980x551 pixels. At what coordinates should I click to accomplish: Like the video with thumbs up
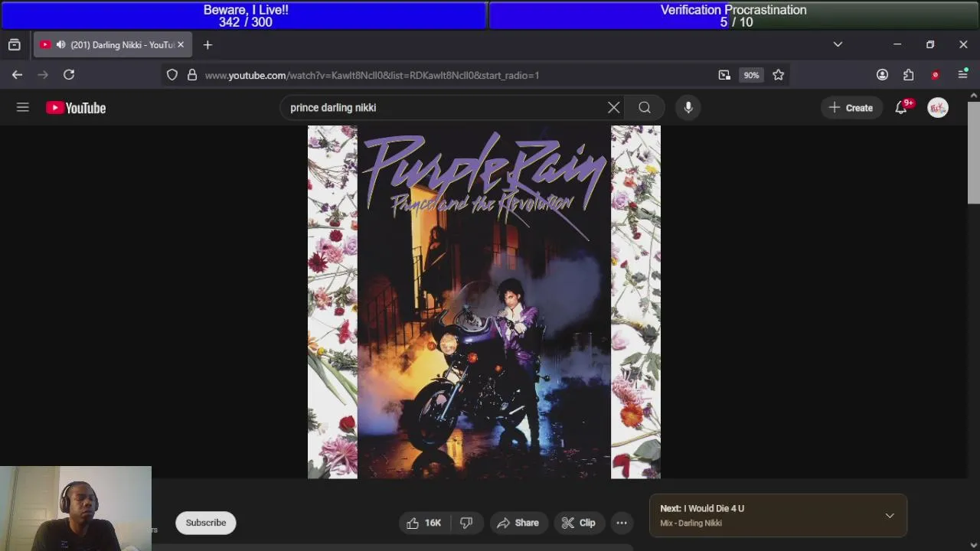click(x=423, y=523)
